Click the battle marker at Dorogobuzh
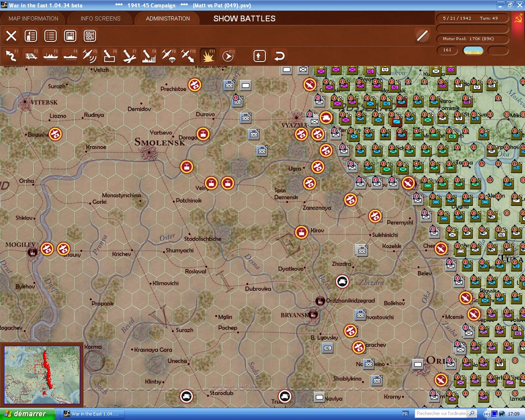The image size is (525, 420). 203,134
